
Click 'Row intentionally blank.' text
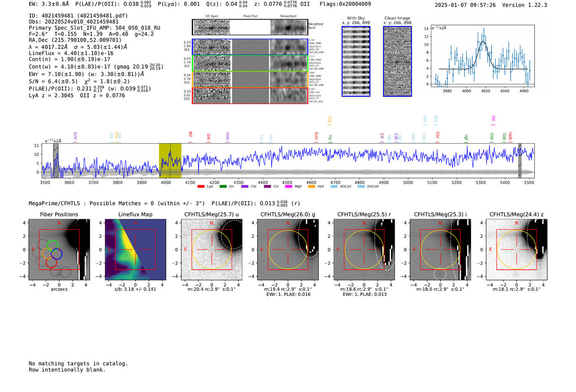[x=67, y=370]
